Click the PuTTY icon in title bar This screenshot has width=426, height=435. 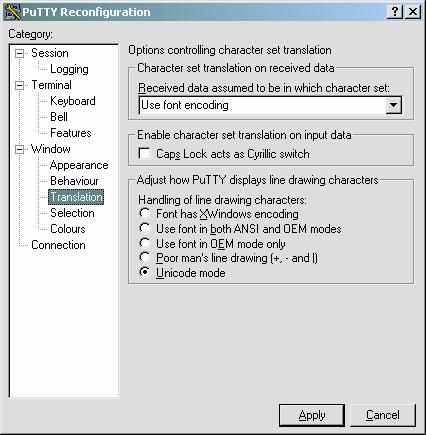pos(13,12)
